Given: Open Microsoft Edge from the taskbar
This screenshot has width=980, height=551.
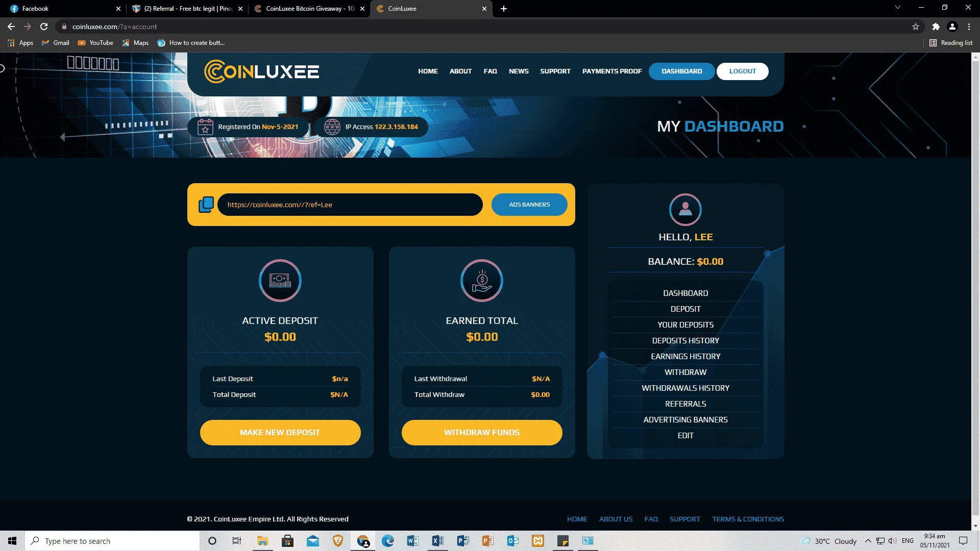Looking at the screenshot, I should click(x=388, y=541).
